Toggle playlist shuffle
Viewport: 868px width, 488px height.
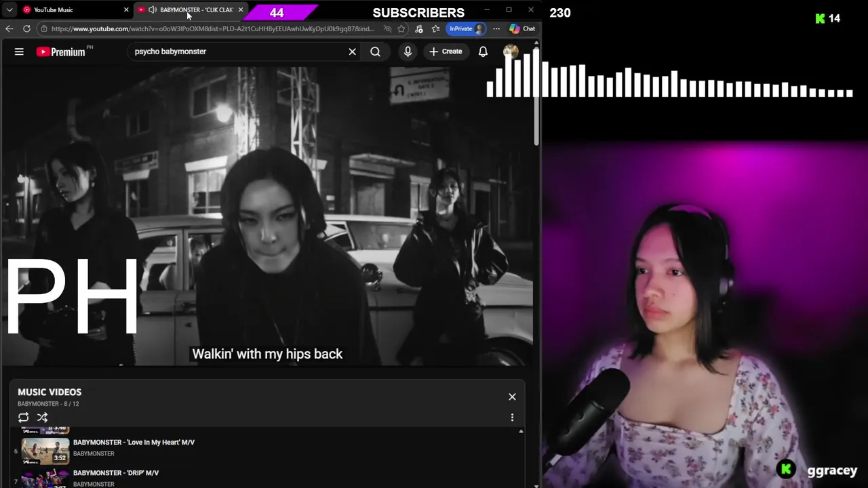click(x=42, y=418)
